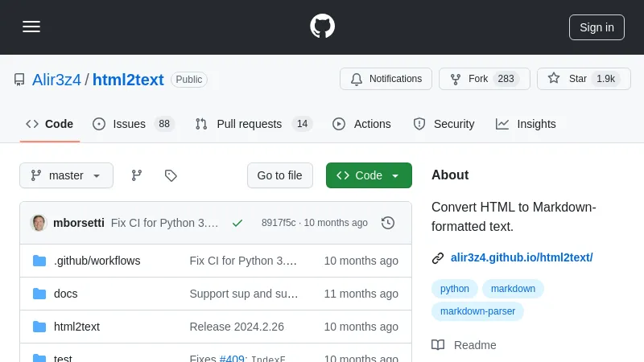Open the hamburger navigation menu

point(31,27)
